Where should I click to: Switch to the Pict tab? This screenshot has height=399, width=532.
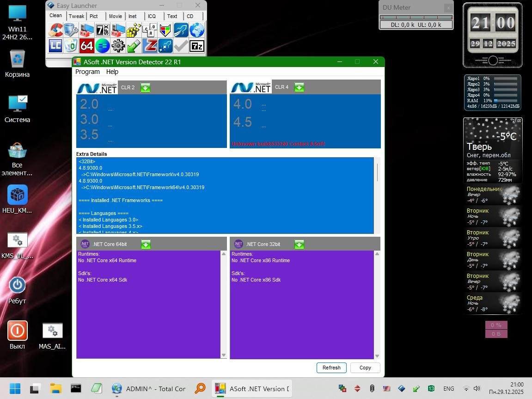pyautogui.click(x=94, y=16)
